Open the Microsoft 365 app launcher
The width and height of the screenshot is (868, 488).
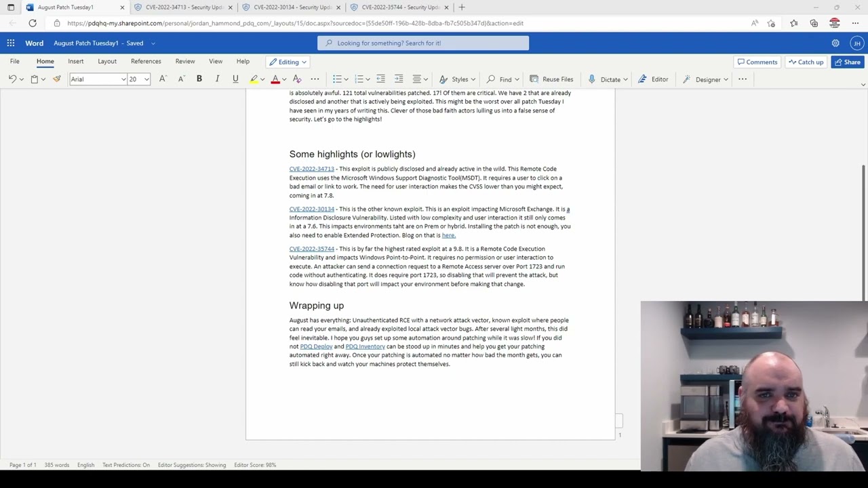(x=11, y=43)
